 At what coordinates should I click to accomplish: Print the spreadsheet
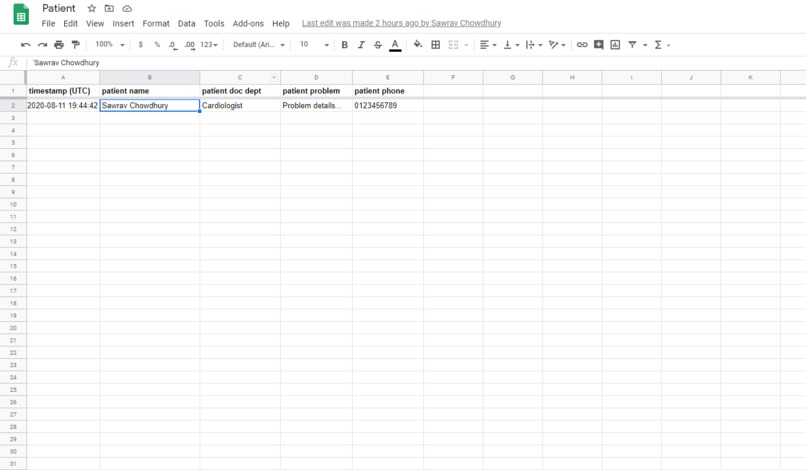(59, 45)
